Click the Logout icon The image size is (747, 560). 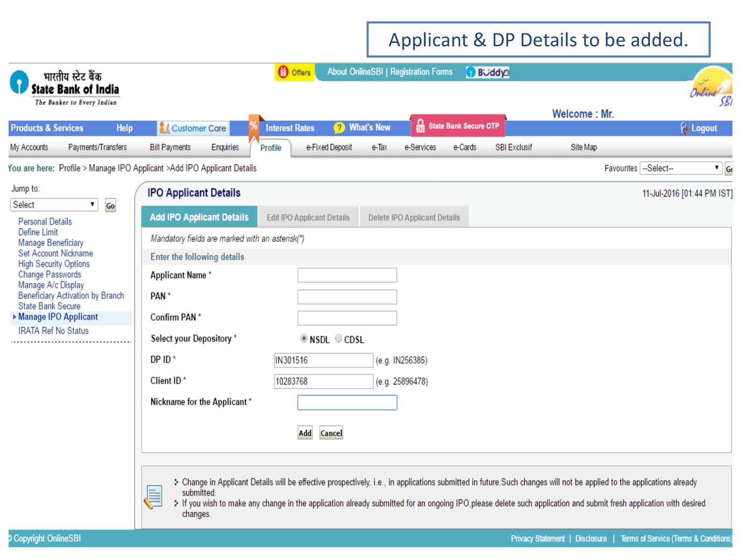coord(684,128)
